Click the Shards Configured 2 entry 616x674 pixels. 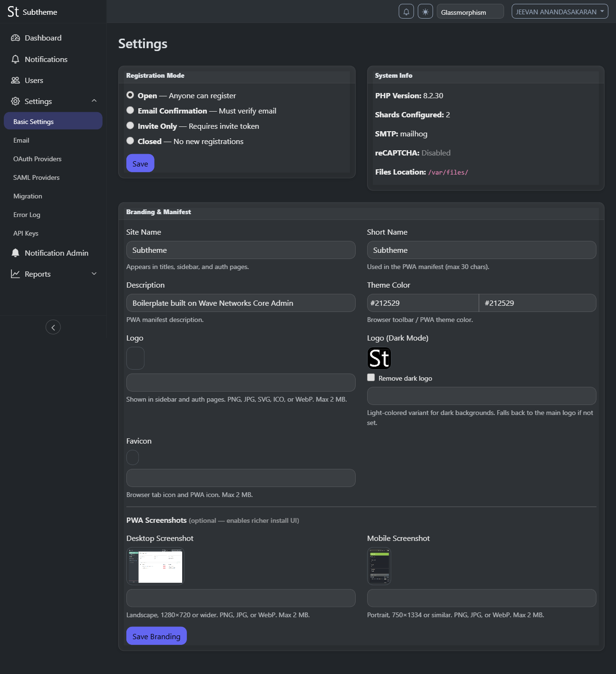pyautogui.click(x=412, y=114)
